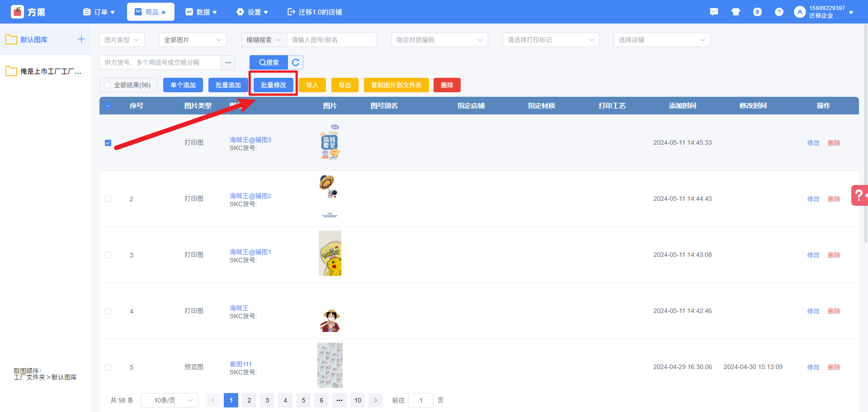The width and height of the screenshot is (868, 412).
Task: Check the 套图111 row checkbox
Action: 108,367
